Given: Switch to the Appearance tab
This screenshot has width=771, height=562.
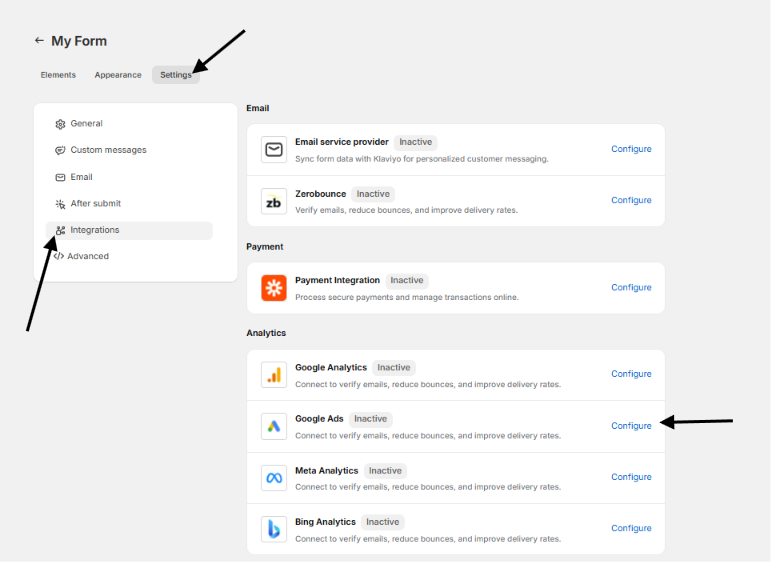Looking at the screenshot, I should pos(118,75).
